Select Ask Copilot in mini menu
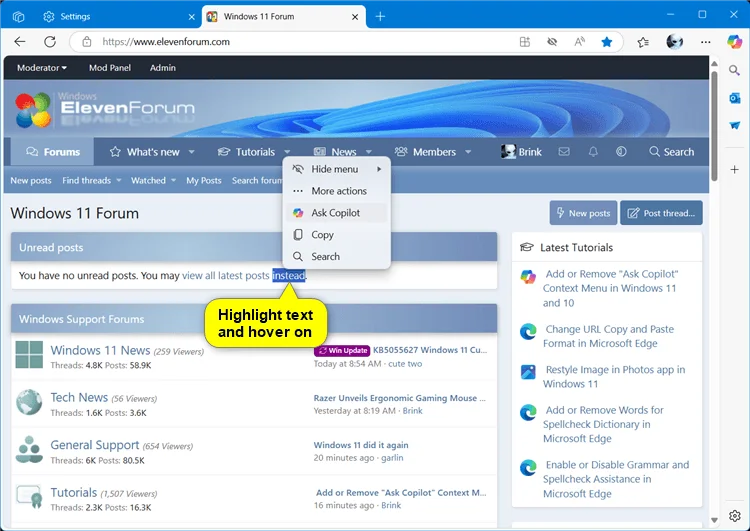Viewport: 750px width, 531px height. point(337,213)
